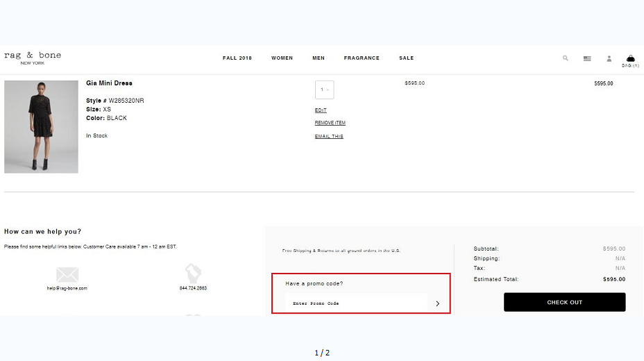644x361 pixels.
Task: Click Style # W285320NR text
Action: 115,101
